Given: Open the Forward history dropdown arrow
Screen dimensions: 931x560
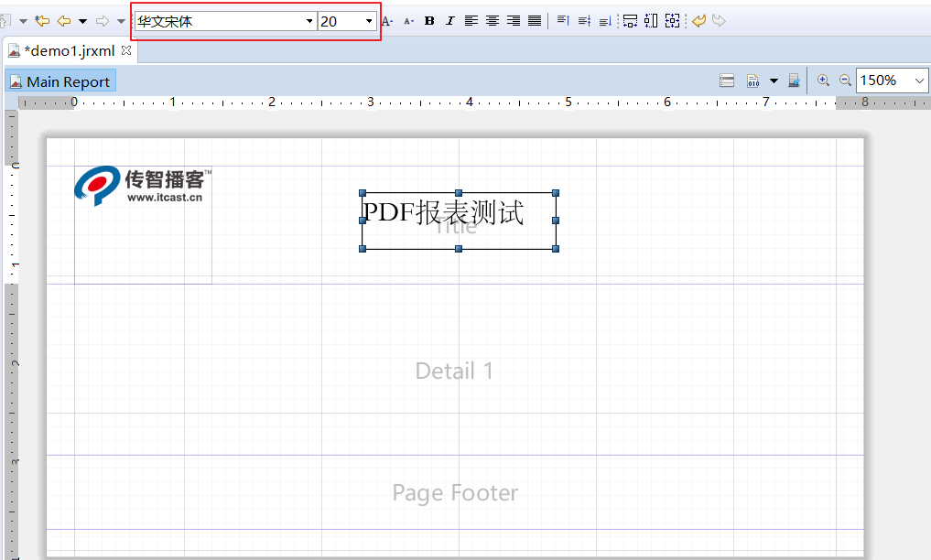Looking at the screenshot, I should coord(121,21).
